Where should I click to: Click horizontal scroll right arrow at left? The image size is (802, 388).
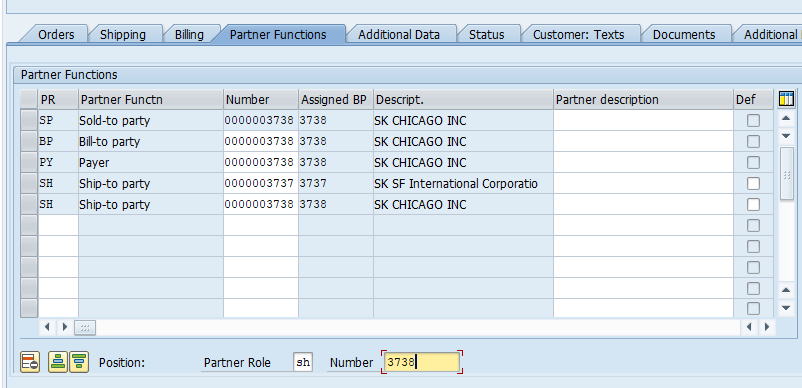click(x=64, y=327)
